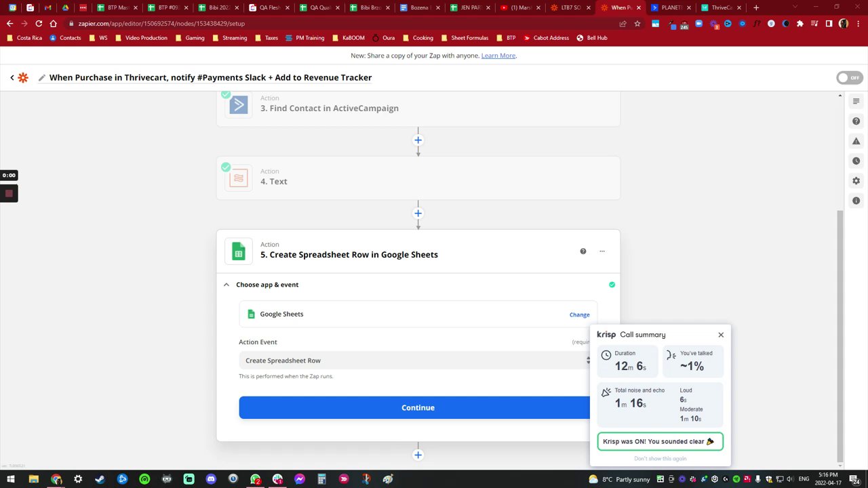The height and width of the screenshot is (488, 868).
Task: Open Steam from the taskbar
Action: tap(100, 479)
